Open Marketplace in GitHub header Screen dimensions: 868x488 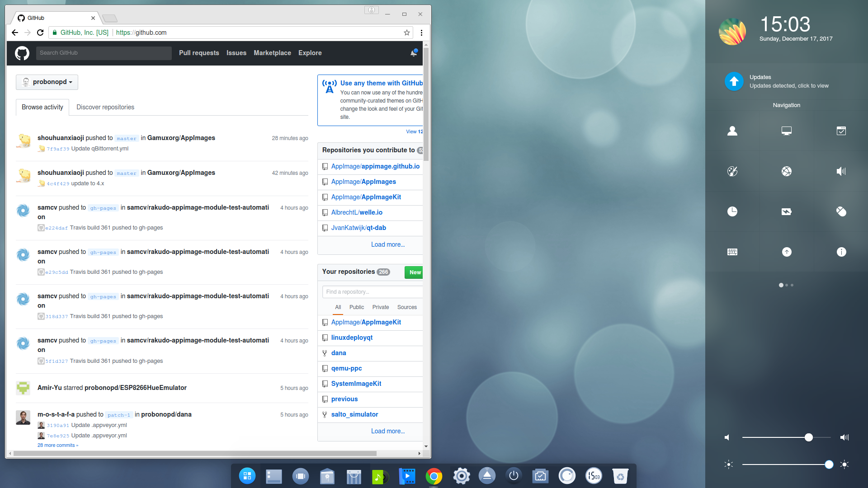coord(272,53)
